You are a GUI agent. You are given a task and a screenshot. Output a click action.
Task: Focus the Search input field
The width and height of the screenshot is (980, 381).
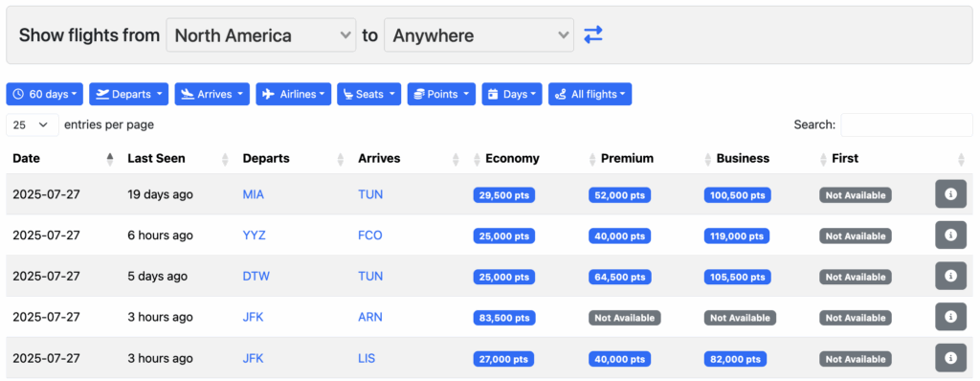tap(906, 124)
